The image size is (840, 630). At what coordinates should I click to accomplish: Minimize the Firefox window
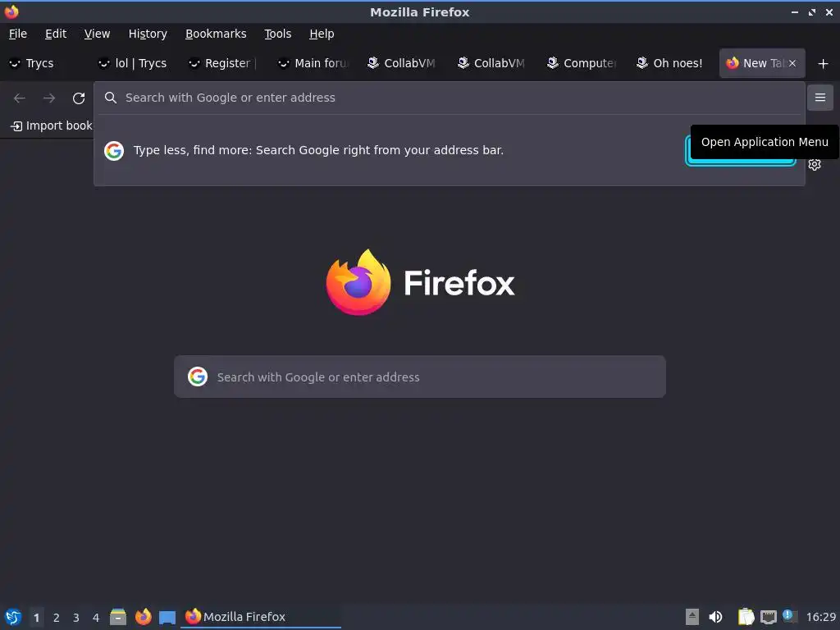pos(794,11)
